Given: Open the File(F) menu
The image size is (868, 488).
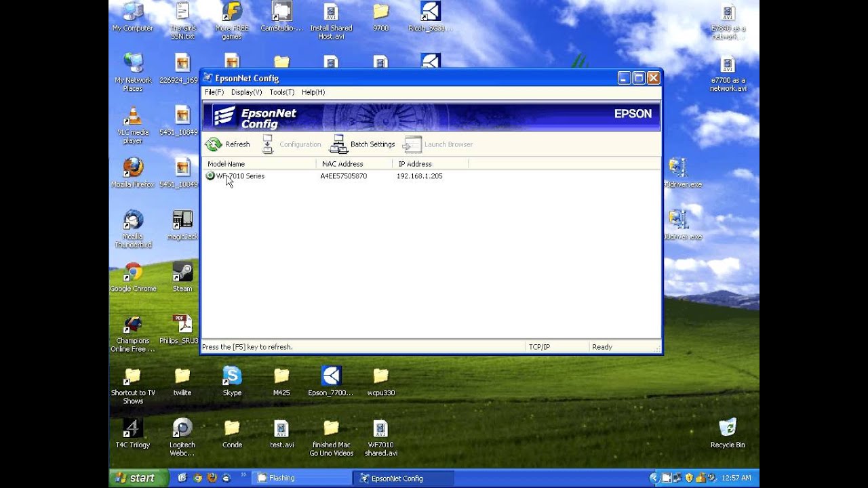Looking at the screenshot, I should (214, 92).
